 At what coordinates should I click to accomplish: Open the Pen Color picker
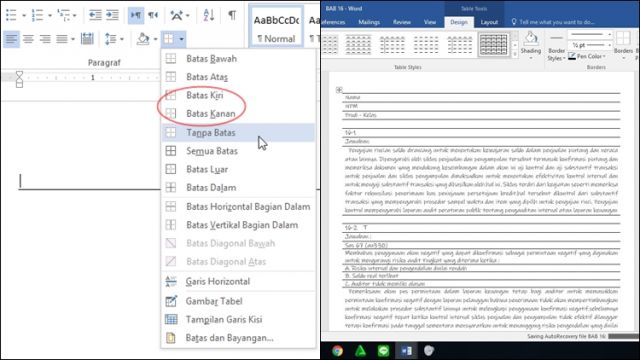point(588,56)
